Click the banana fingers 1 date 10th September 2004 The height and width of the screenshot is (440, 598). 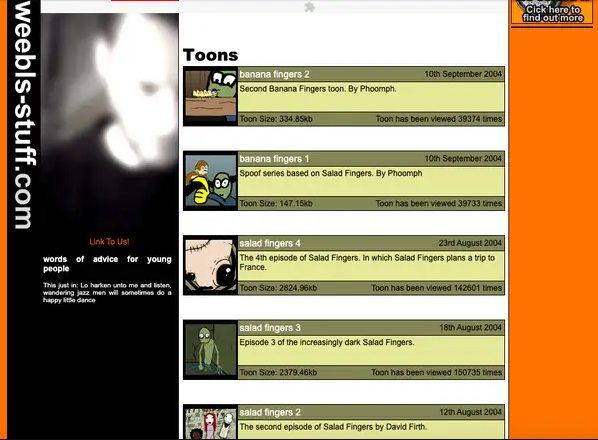coord(463,159)
